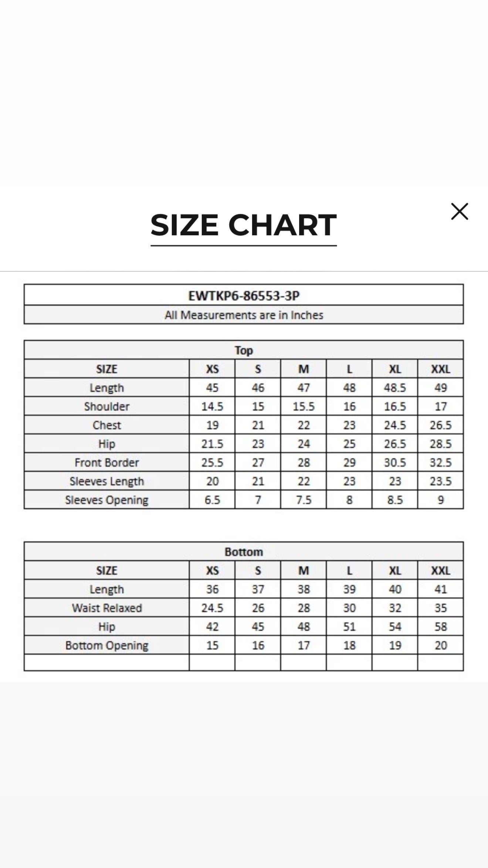Viewport: 488px width, 868px height.
Task: Close the size chart popup
Action: click(460, 212)
